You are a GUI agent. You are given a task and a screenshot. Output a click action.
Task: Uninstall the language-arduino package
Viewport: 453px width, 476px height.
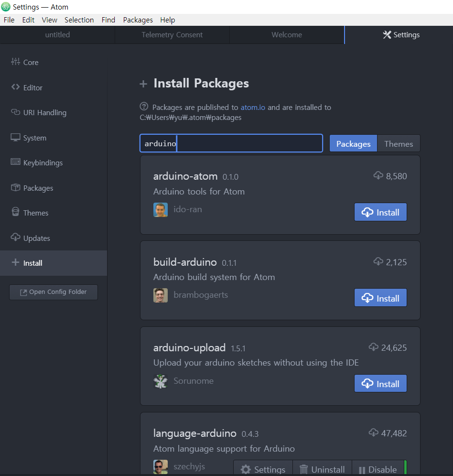tap(322, 468)
